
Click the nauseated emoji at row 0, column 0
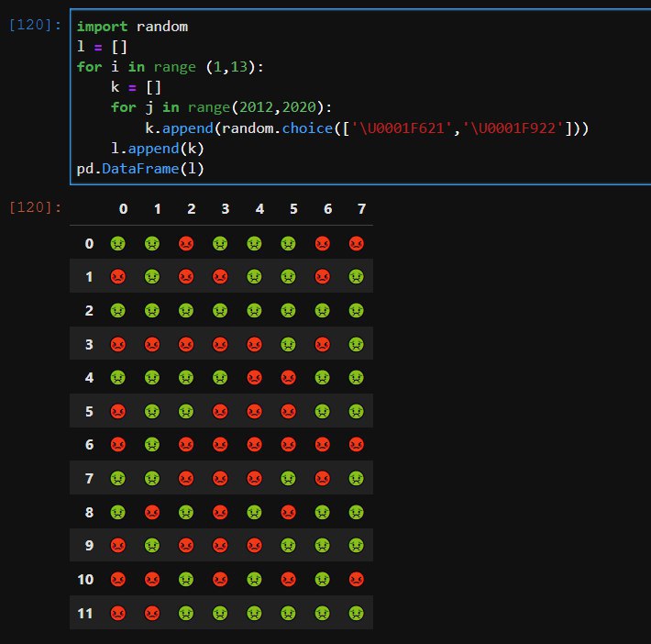(118, 243)
